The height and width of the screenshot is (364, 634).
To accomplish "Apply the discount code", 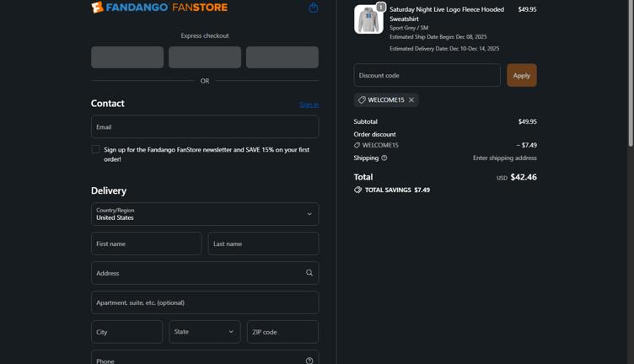I will pyautogui.click(x=522, y=75).
